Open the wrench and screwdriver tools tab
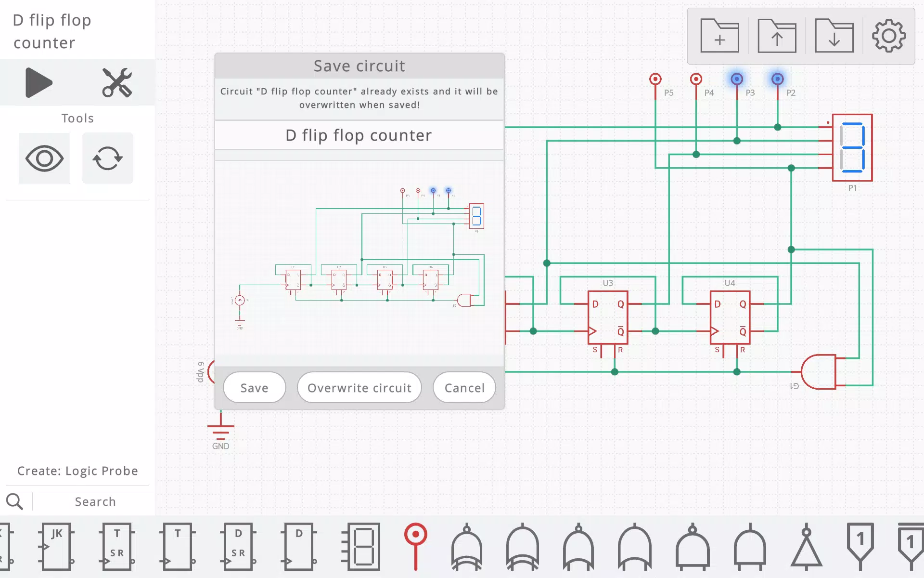The image size is (924, 578). pyautogui.click(x=117, y=83)
